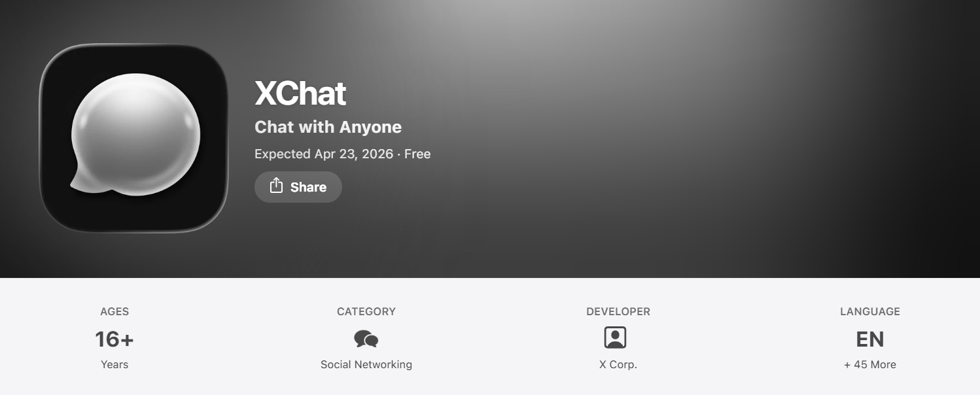The height and width of the screenshot is (395, 980).
Task: Click the XChat app icon
Action: tap(133, 138)
